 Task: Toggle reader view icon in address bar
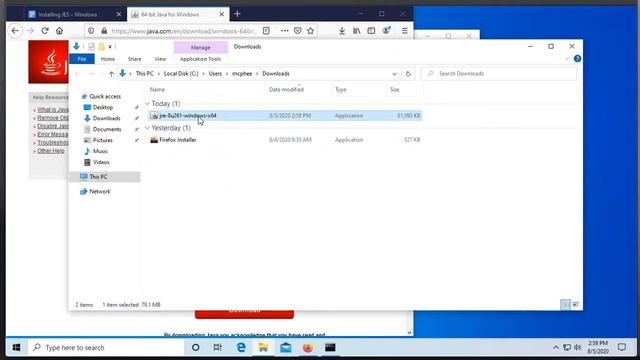(266, 31)
